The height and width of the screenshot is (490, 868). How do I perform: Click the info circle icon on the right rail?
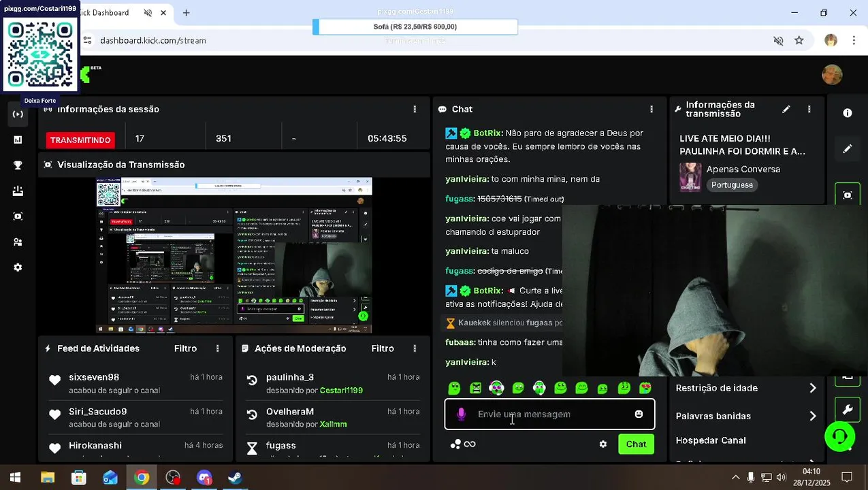point(848,113)
